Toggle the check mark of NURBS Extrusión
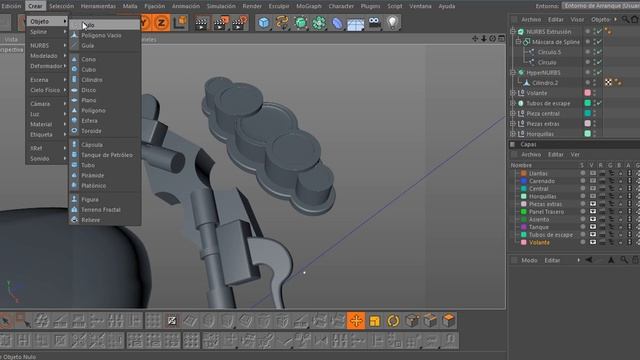This screenshot has height=360, width=640. [x=599, y=31]
